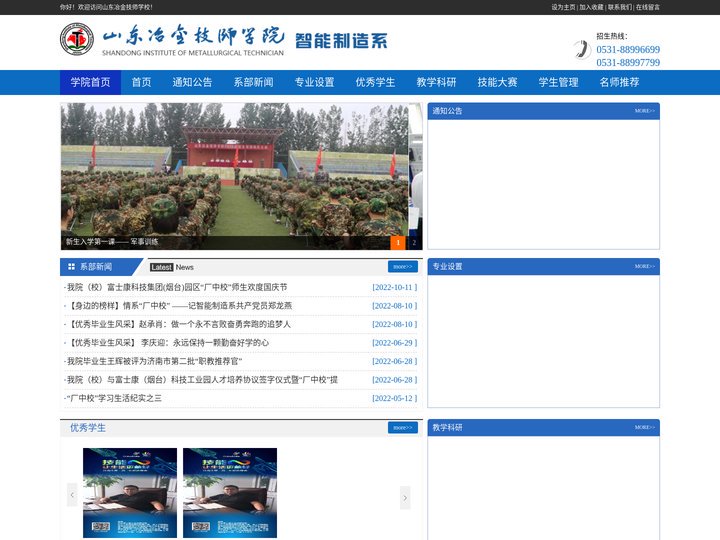Click 设为主页 link in top bar
720x540 pixels.
pos(563,7)
